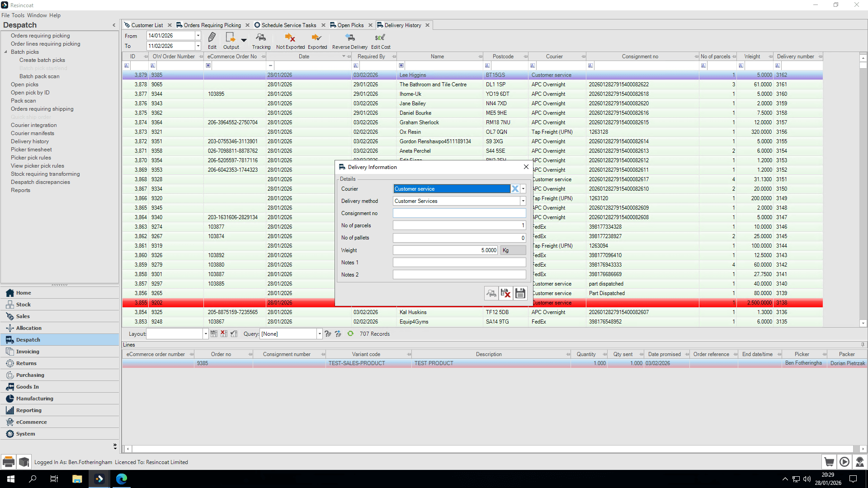This screenshot has height=488, width=868.
Task: Click the edit query icon
Action: (328, 333)
